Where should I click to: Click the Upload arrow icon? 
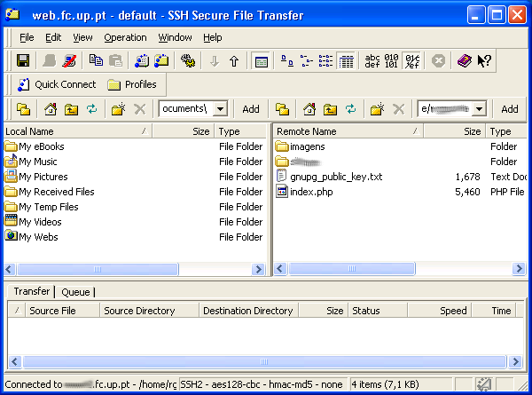coord(234,61)
